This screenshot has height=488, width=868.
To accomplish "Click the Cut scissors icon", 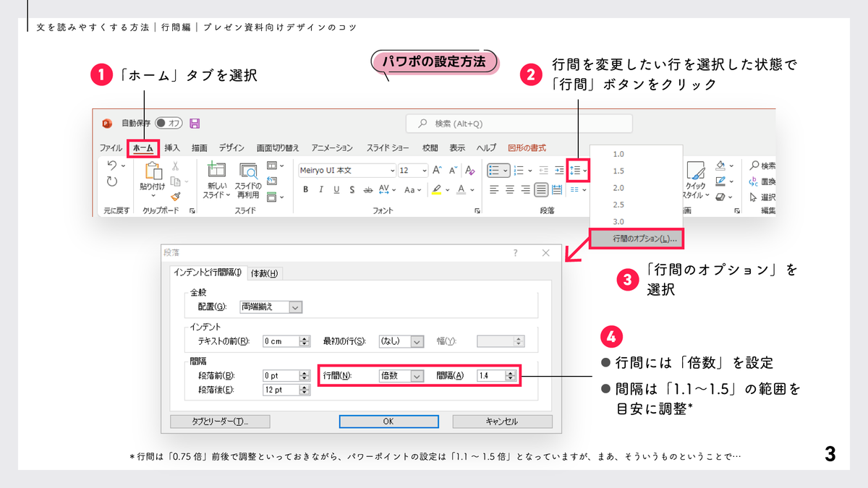I will pos(176,167).
